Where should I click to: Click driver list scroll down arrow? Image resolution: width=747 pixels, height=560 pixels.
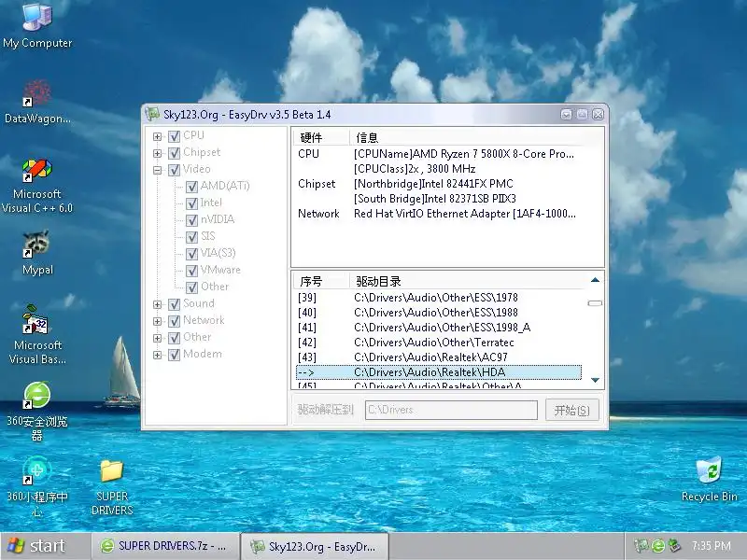point(595,380)
